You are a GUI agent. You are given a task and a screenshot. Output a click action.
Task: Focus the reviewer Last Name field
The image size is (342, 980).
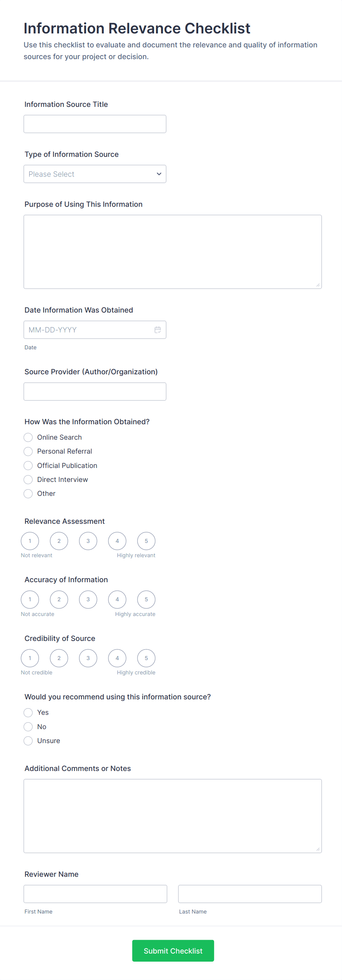click(249, 894)
